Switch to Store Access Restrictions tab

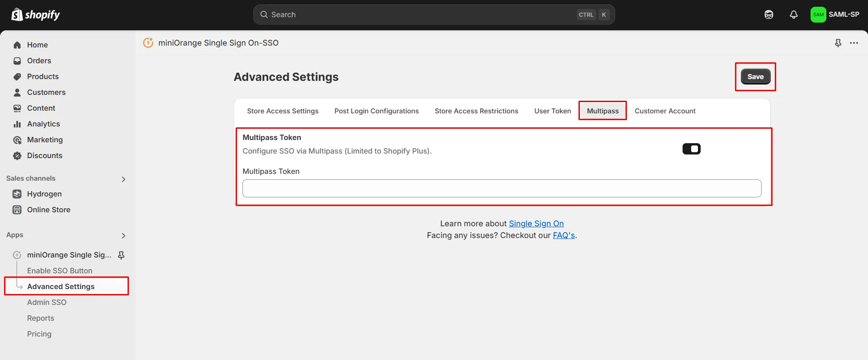(x=476, y=111)
